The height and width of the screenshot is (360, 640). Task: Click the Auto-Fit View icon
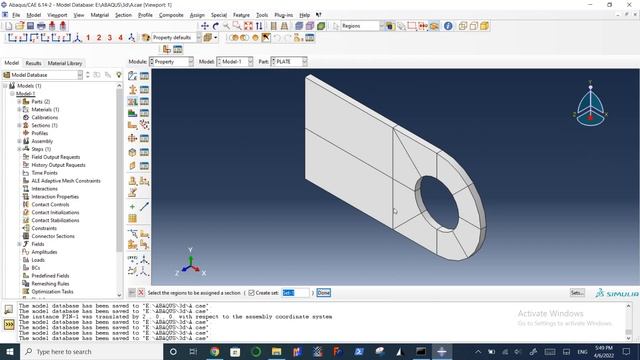click(248, 26)
